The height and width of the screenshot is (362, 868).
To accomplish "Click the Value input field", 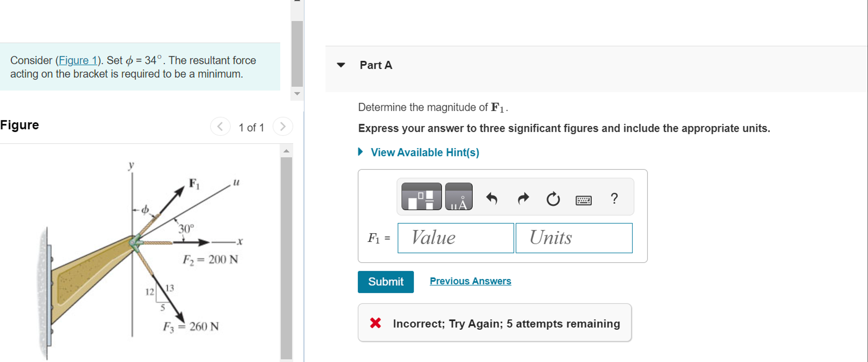I will click(x=455, y=238).
